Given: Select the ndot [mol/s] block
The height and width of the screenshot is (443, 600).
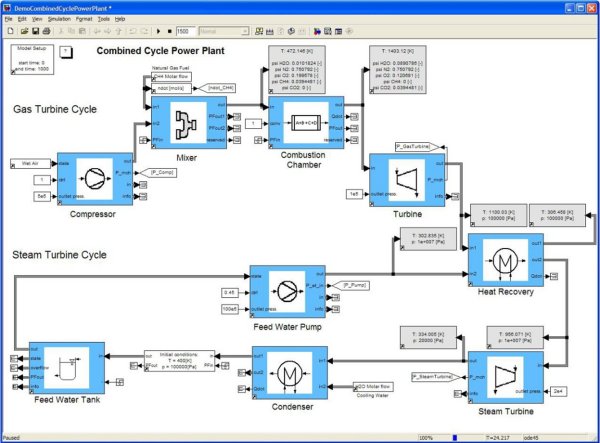Looking at the screenshot, I should tap(171, 88).
